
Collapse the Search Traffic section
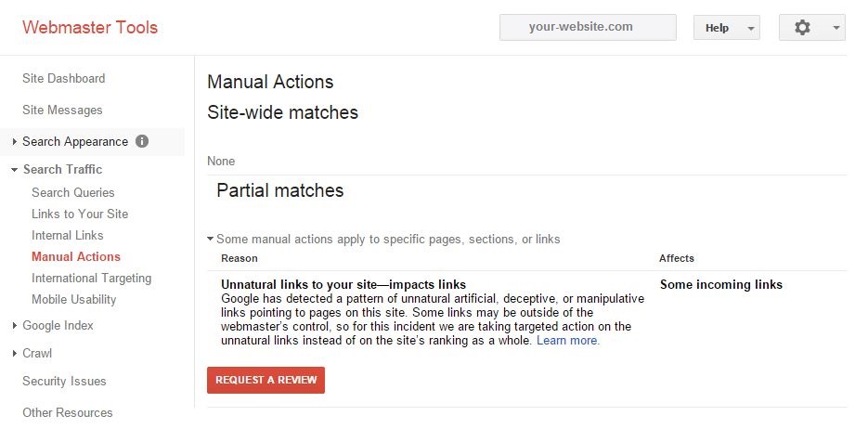tap(15, 170)
